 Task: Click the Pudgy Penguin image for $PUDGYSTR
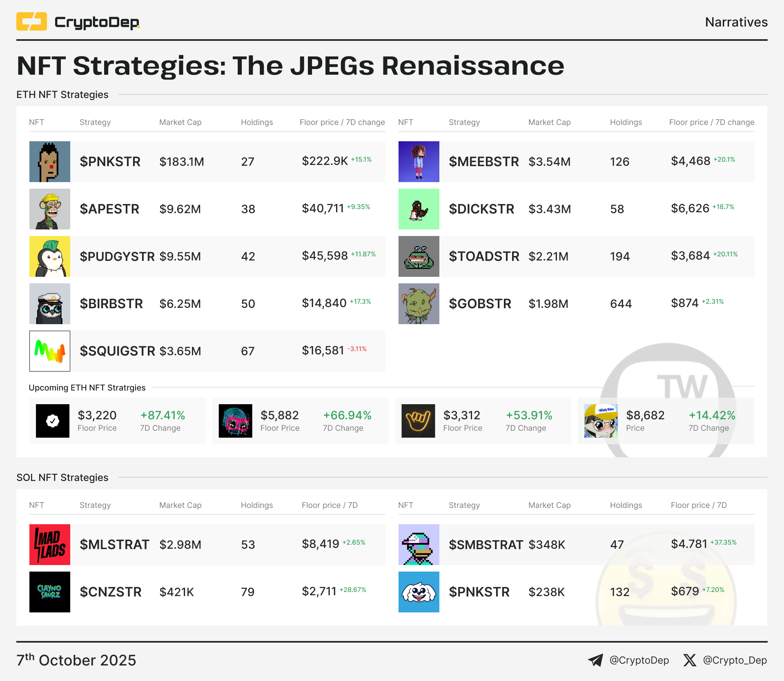[x=50, y=256]
